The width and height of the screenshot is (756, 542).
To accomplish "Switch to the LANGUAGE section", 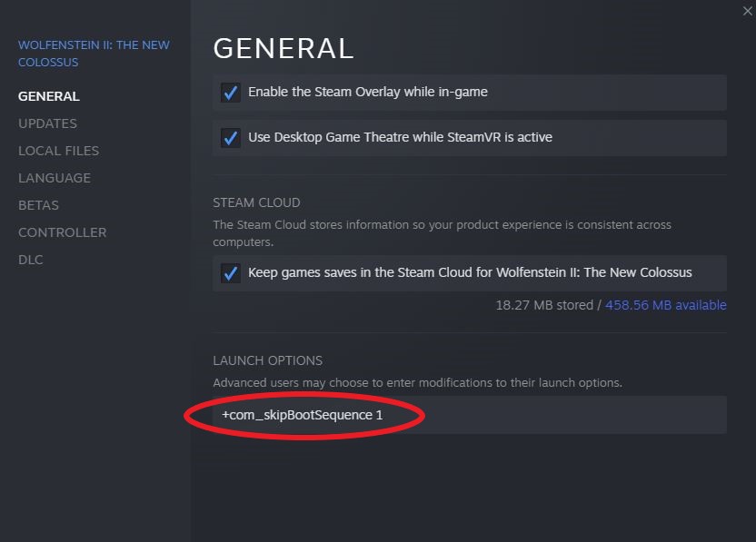I will click(x=55, y=178).
